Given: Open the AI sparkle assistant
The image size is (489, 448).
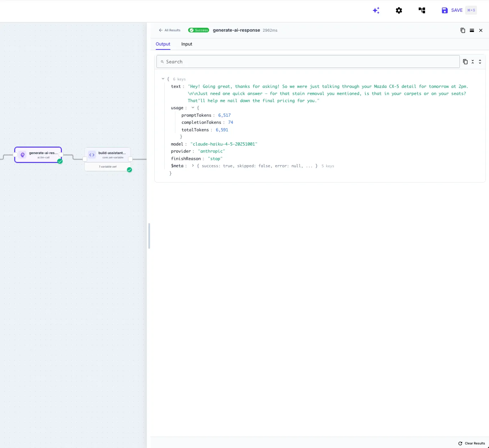Looking at the screenshot, I should point(376,10).
